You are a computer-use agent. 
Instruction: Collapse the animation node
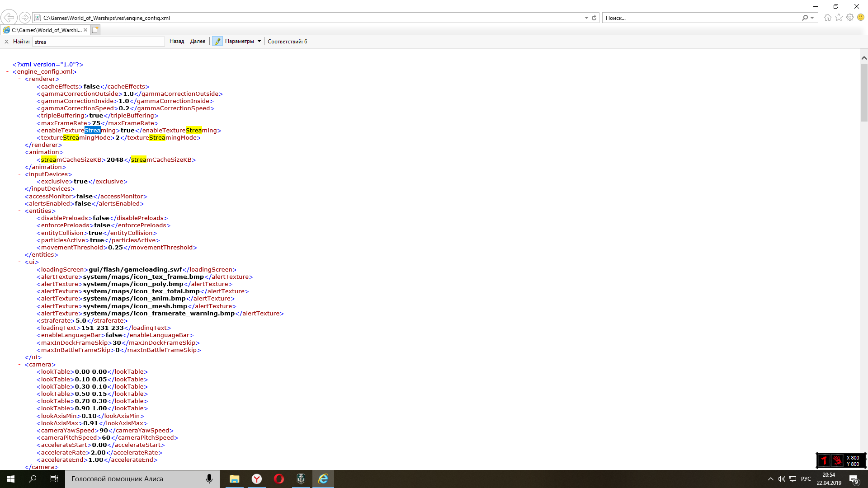coord(19,152)
